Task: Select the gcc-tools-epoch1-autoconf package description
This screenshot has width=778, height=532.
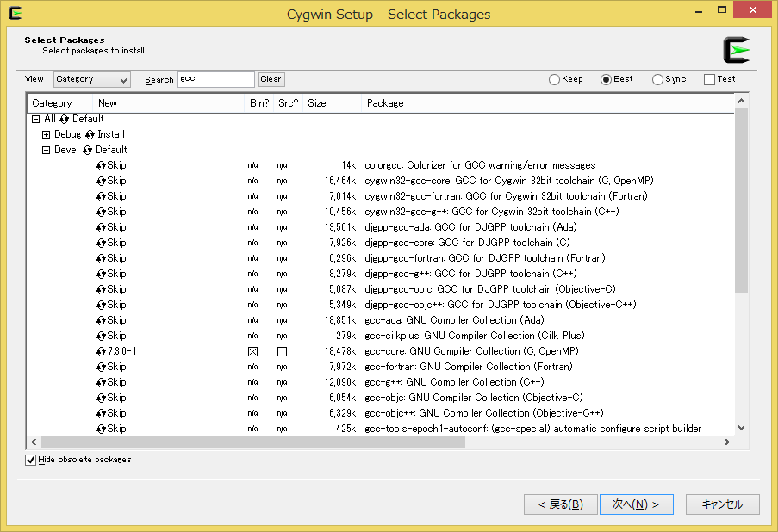Action: pyautogui.click(x=533, y=429)
